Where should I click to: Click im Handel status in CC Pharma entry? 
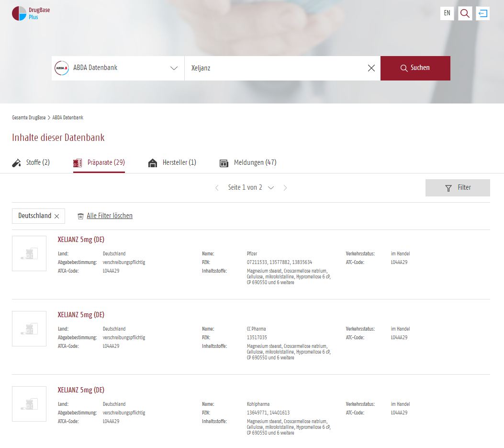click(400, 329)
